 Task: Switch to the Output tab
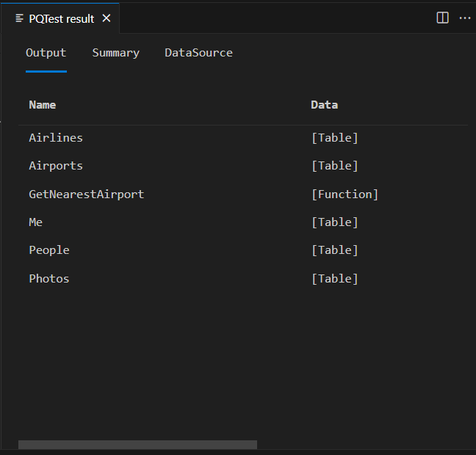[46, 53]
